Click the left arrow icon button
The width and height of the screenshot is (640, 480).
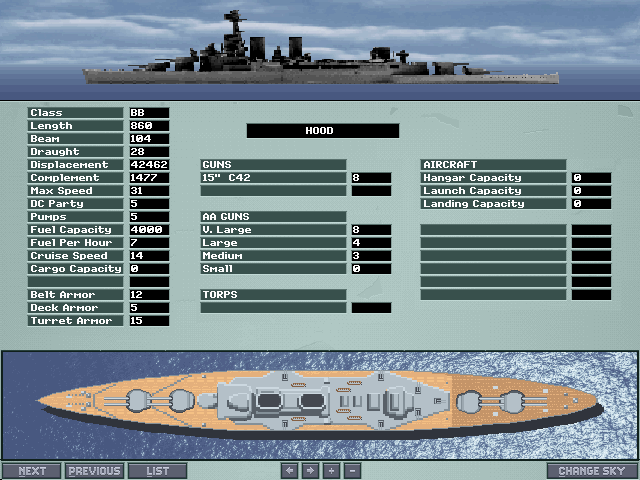pos(290,471)
